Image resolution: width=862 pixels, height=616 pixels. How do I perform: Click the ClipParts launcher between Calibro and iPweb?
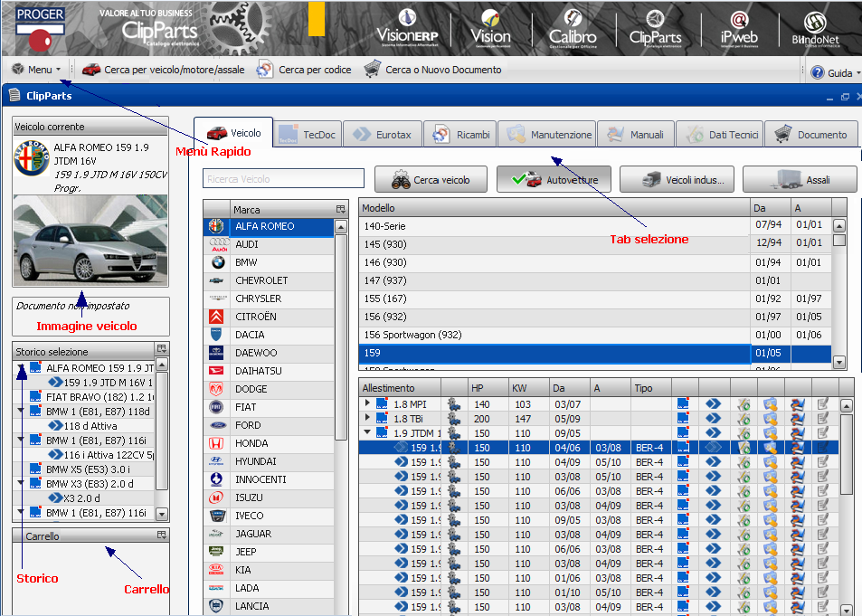tap(655, 27)
